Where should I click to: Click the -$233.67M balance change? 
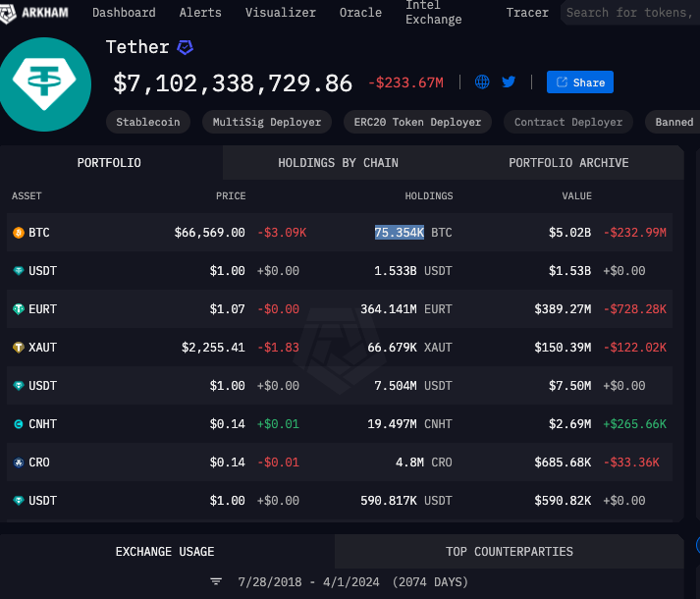405,82
